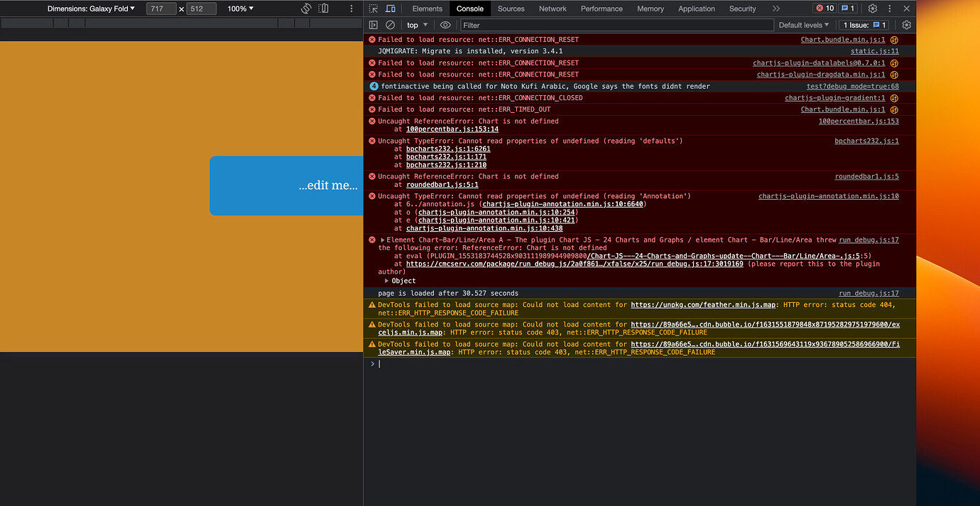Open the Default levels dropdown
The height and width of the screenshot is (506, 980).
803,25
